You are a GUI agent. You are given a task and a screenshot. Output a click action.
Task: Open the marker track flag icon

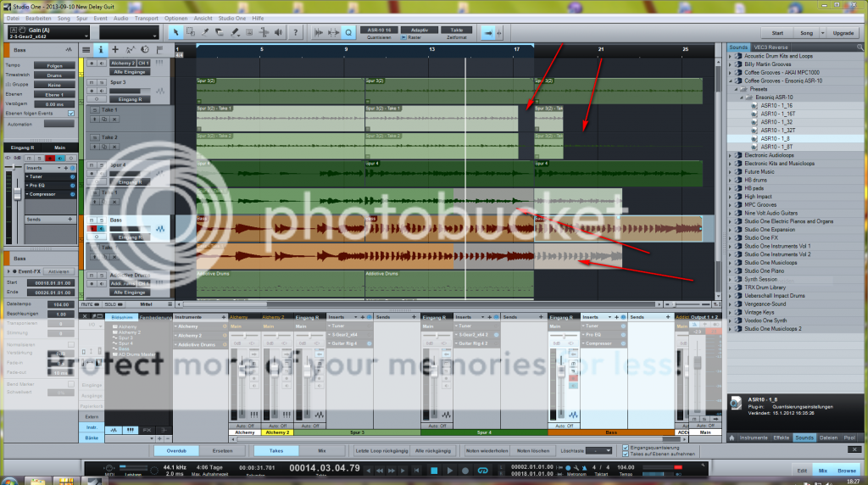tap(159, 50)
